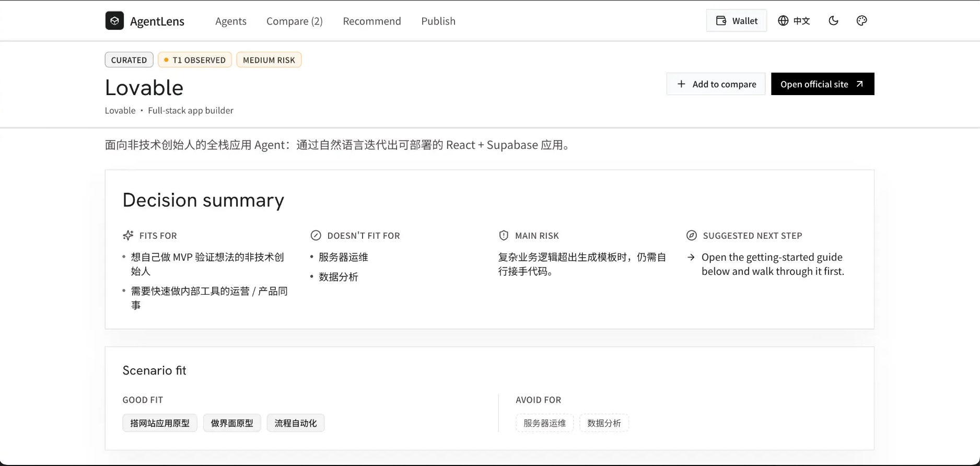This screenshot has height=466, width=980.
Task: Select the 做界面原型 good fit tag
Action: click(232, 423)
